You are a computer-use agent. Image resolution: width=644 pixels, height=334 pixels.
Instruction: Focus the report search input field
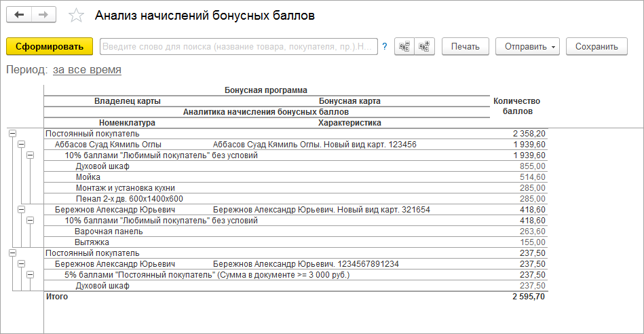238,47
